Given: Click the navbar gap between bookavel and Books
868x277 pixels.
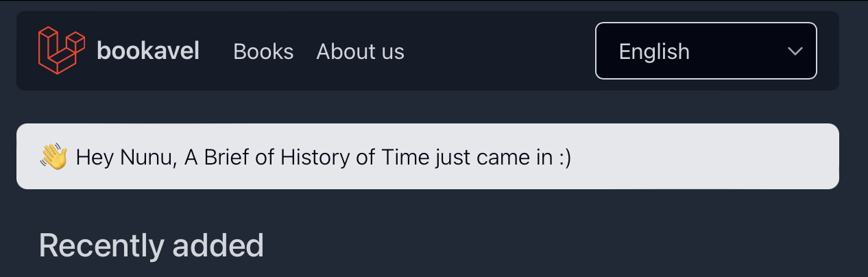Looking at the screenshot, I should tap(217, 51).
